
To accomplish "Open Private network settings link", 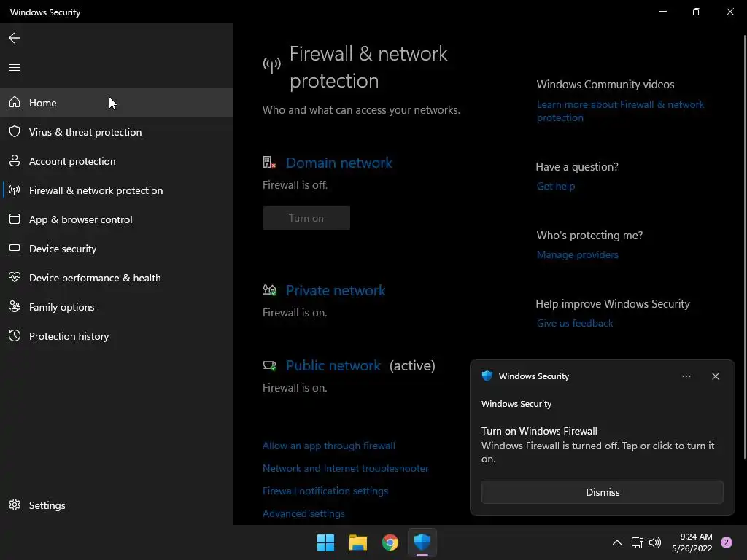I will [x=336, y=290].
